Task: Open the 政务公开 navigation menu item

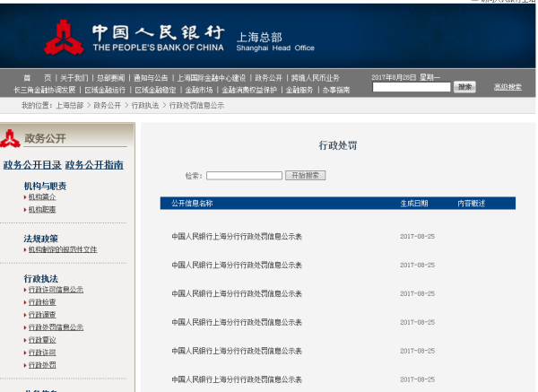Action: [268, 78]
